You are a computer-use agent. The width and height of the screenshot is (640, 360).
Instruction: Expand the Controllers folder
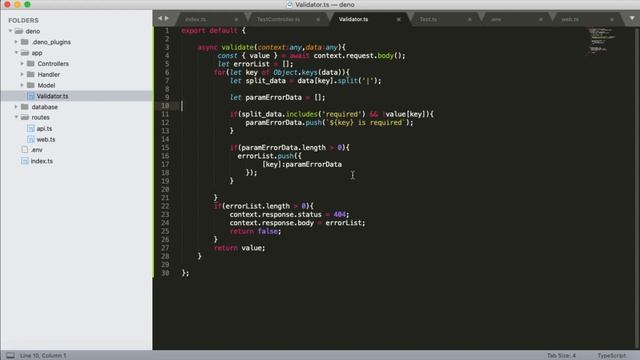pos(22,64)
